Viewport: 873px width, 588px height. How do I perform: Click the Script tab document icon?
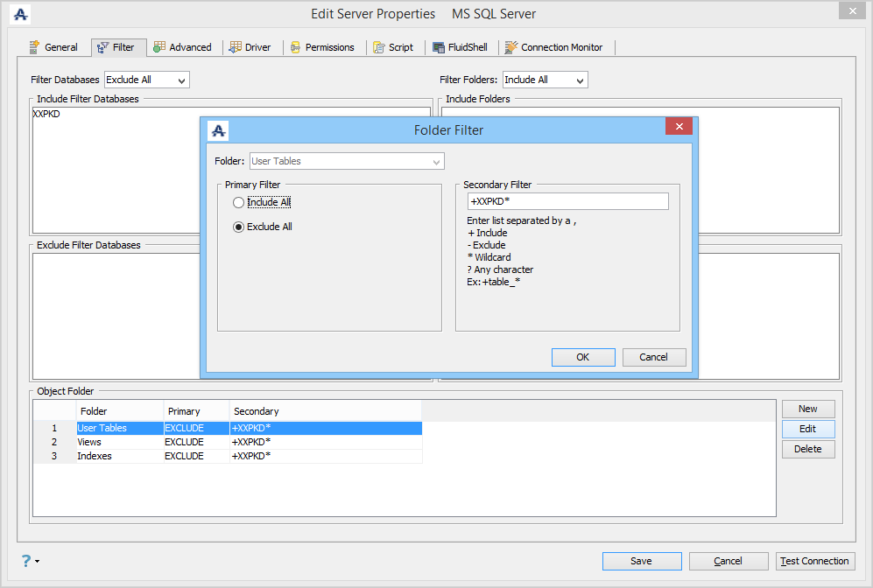tap(379, 48)
